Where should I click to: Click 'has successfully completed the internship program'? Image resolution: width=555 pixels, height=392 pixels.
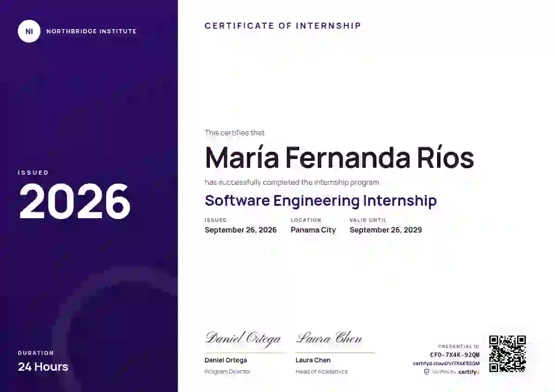(292, 182)
